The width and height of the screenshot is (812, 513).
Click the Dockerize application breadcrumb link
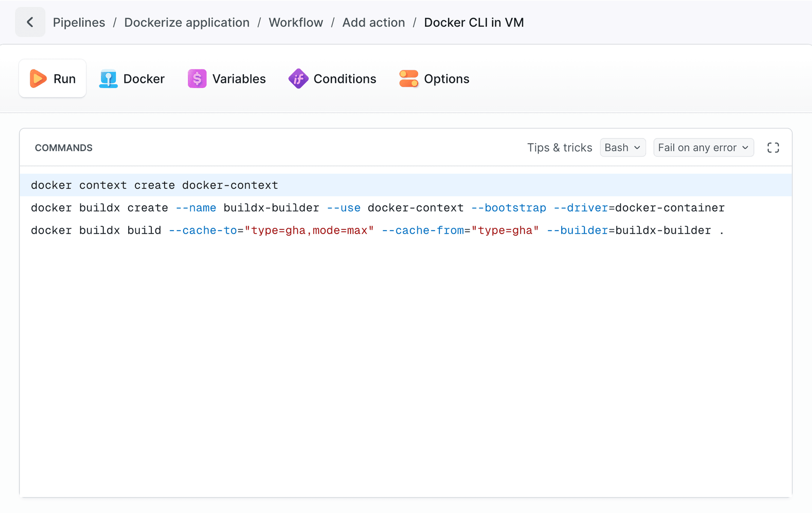click(187, 22)
